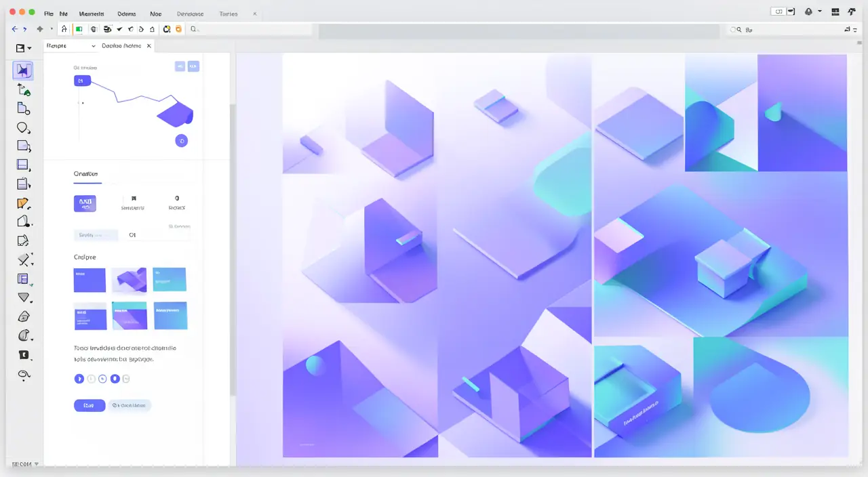Open the 'Noe' menu in the menu bar
The height and width of the screenshot is (477, 868).
point(156,14)
